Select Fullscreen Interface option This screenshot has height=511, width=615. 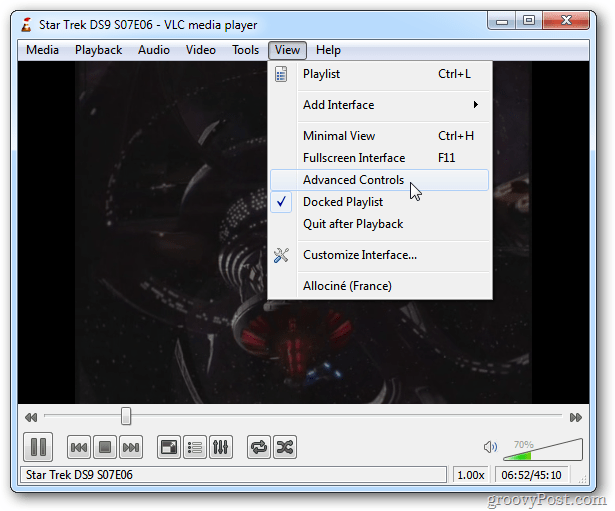tap(380, 158)
